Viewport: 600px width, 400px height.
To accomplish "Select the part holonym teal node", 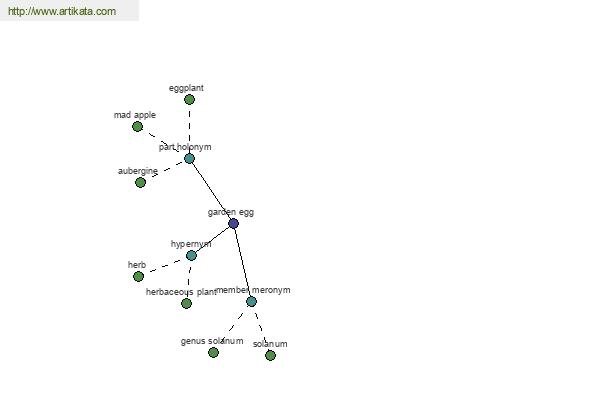I will (189, 158).
